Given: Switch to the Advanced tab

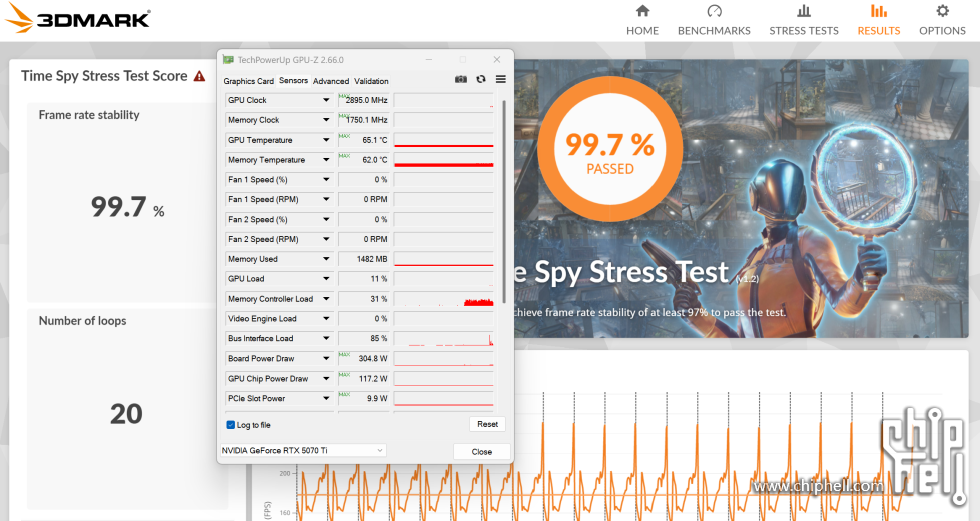Looking at the screenshot, I should tap(330, 81).
